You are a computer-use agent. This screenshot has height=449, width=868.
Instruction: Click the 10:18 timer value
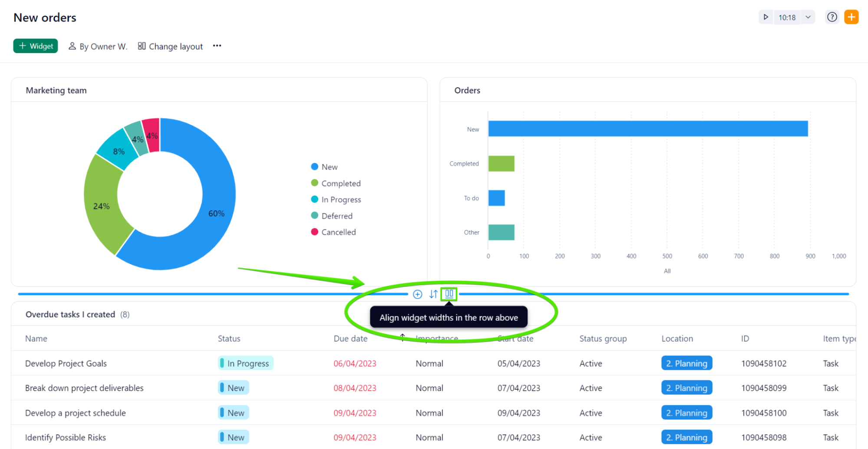(x=787, y=17)
